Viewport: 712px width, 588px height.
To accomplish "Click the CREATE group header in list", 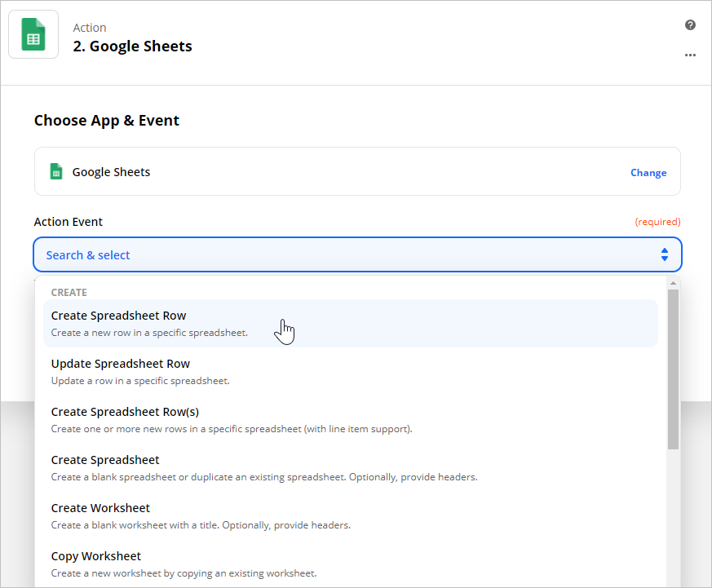I will (x=69, y=293).
